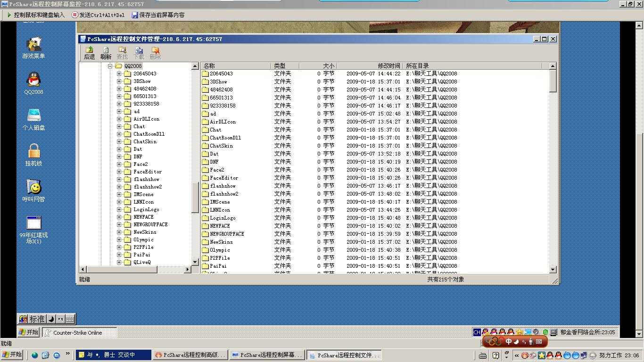This screenshot has height=362, width=644.
Task: Click 发送Ctrl+Alt+Del toolbar button
Action: point(98,15)
